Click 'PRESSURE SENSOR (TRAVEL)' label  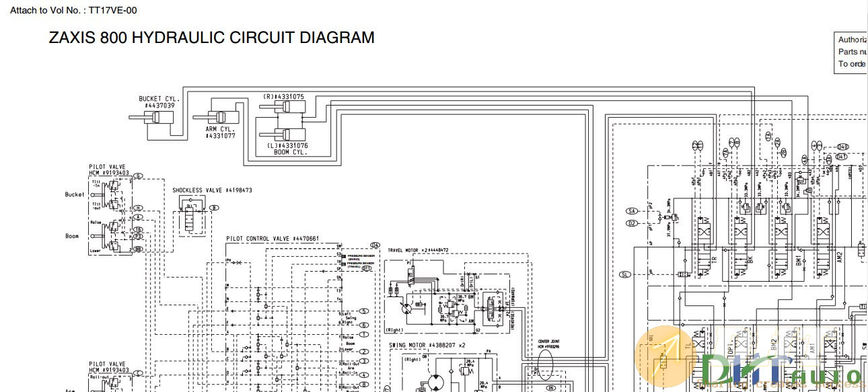359,265
